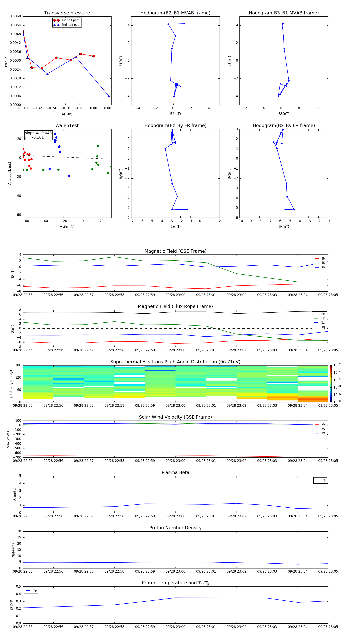Click the 'Hodogram(Bz_By FR frame)' title
Image resolution: width=351 pixels, height=644 pixels.
[x=175, y=125]
